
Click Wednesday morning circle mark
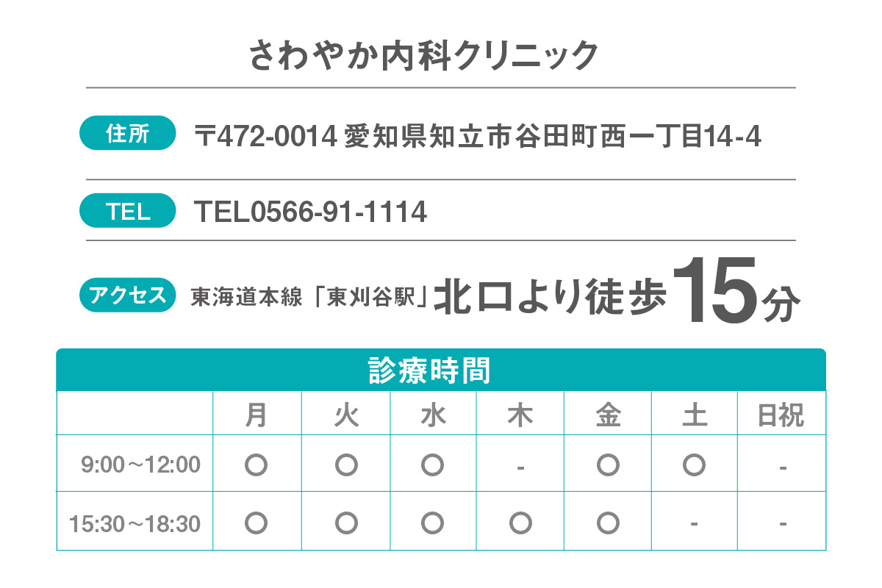pos(433,465)
